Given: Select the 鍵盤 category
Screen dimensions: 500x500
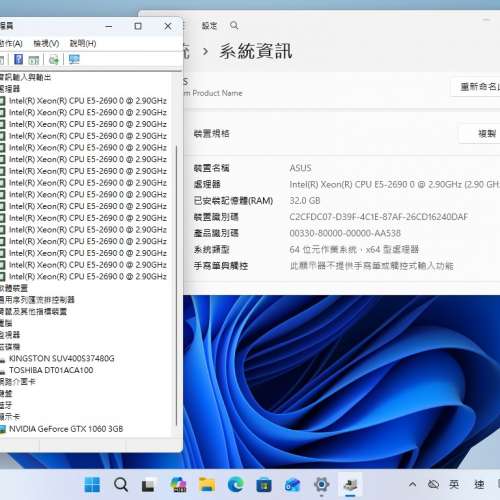Looking at the screenshot, I should (x=6, y=393).
